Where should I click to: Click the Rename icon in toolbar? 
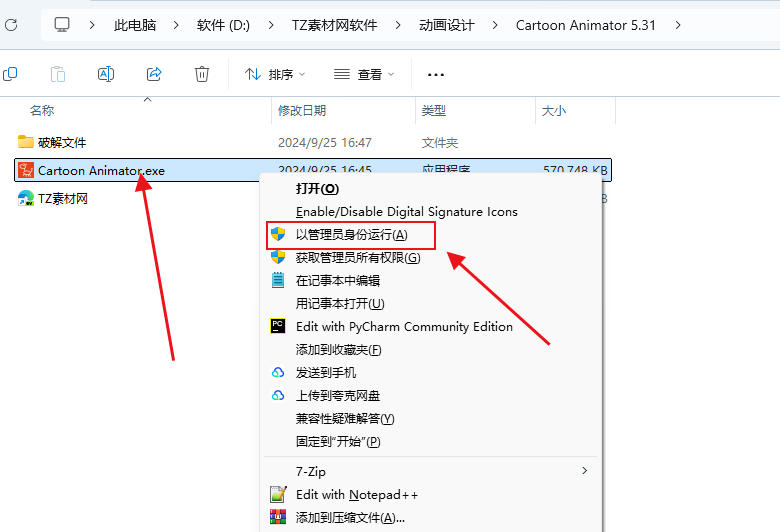pyautogui.click(x=106, y=74)
